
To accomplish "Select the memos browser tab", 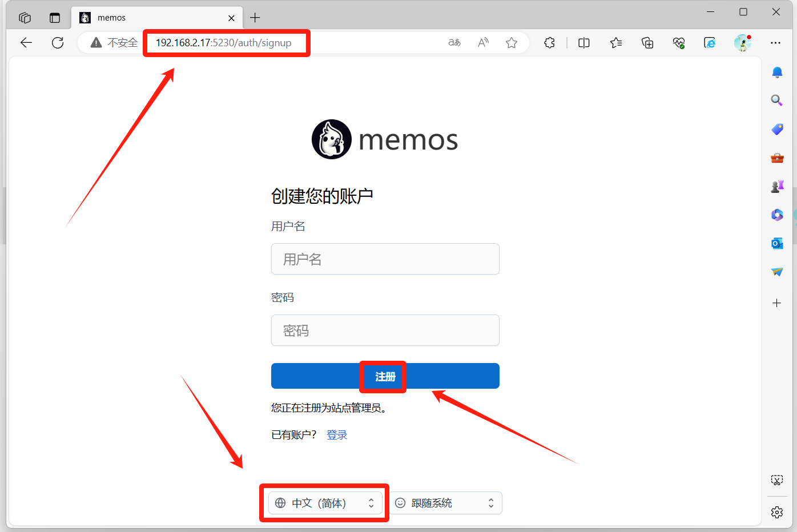I will (154, 18).
